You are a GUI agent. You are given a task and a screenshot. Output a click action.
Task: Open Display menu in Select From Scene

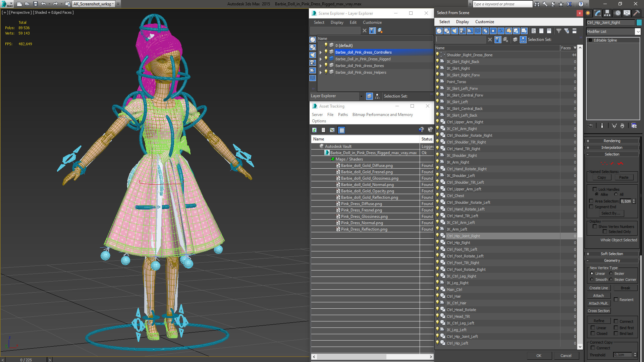[x=462, y=22]
